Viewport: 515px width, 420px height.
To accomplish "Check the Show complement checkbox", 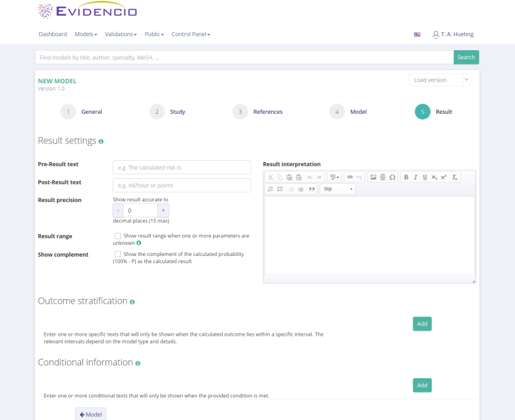I will point(118,254).
